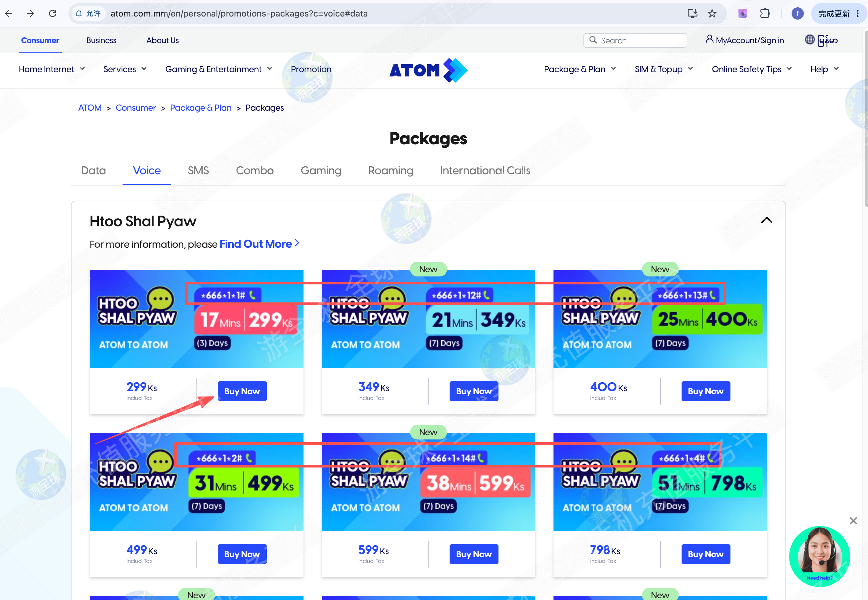This screenshot has width=868, height=600.
Task: Buy the 400 Ks package
Action: click(x=706, y=391)
